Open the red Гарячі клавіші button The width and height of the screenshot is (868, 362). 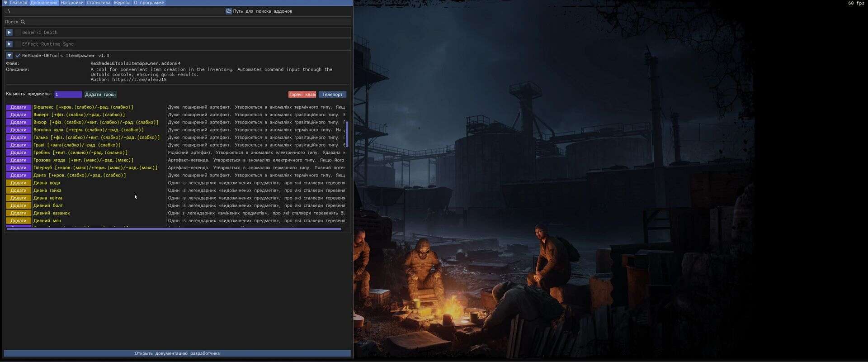coord(302,95)
